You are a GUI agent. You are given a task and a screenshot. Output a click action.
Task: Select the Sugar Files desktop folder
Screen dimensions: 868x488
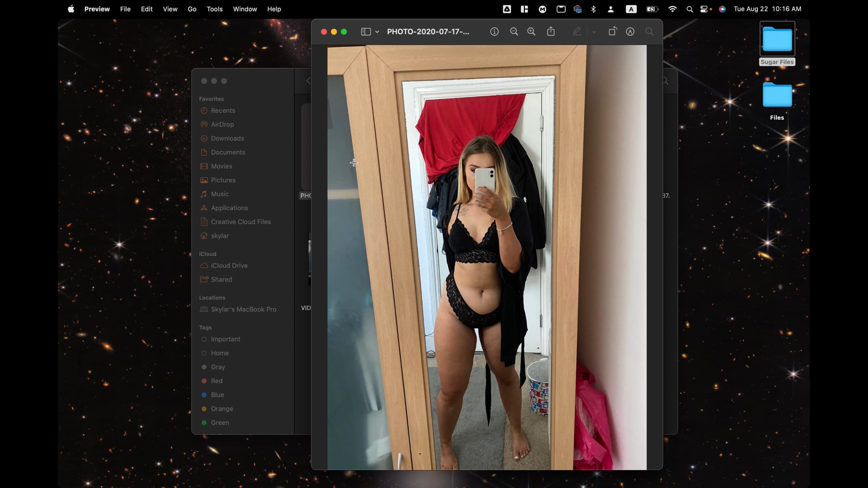(x=777, y=44)
